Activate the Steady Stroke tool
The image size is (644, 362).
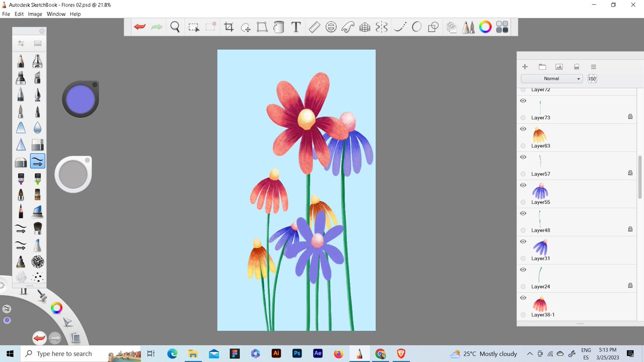[399, 27]
